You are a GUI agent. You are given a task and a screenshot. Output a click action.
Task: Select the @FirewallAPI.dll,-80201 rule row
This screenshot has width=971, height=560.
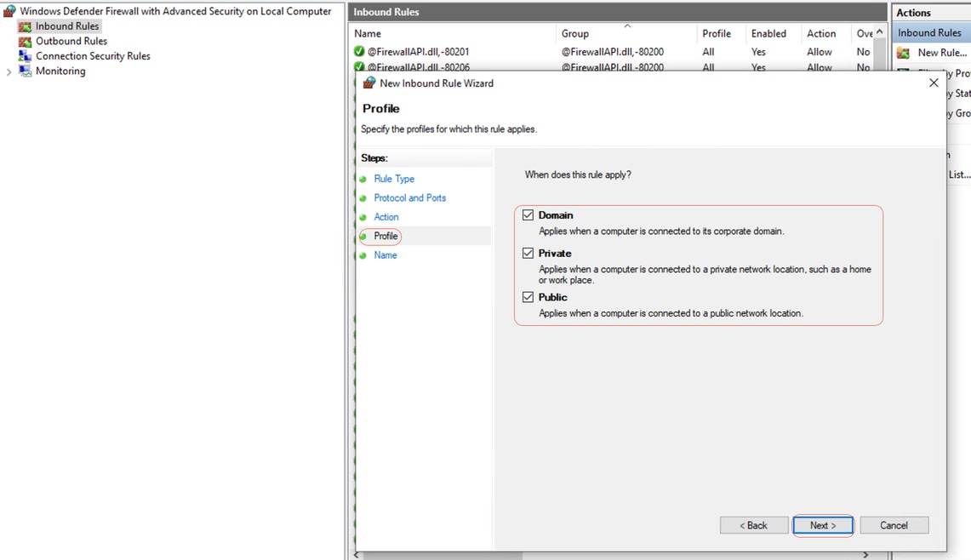613,52
